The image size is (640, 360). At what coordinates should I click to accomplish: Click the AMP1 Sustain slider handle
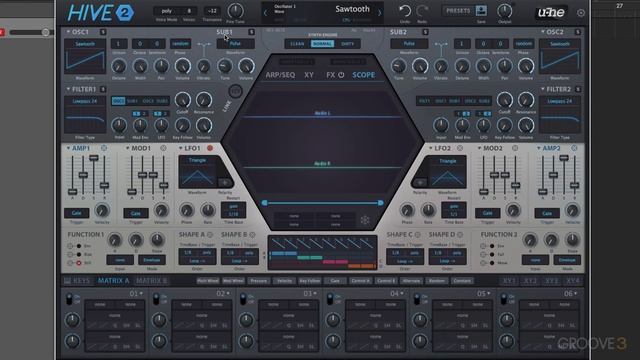tap(93, 158)
